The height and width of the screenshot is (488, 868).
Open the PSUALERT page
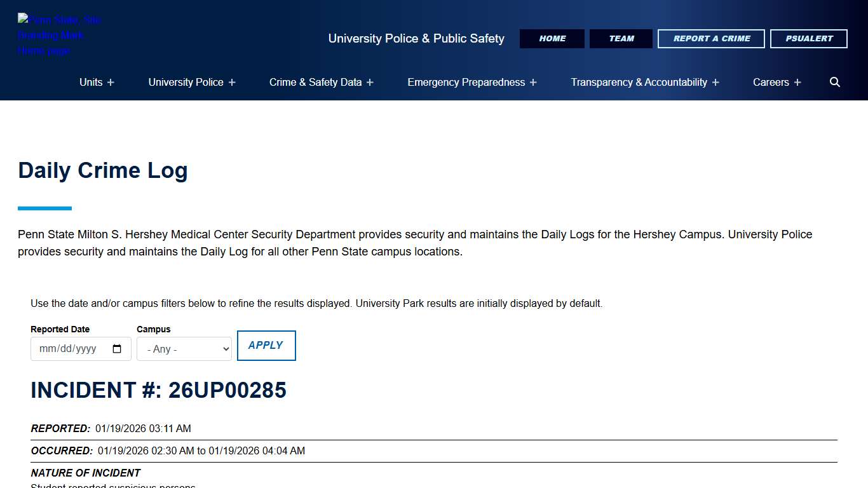(x=808, y=38)
